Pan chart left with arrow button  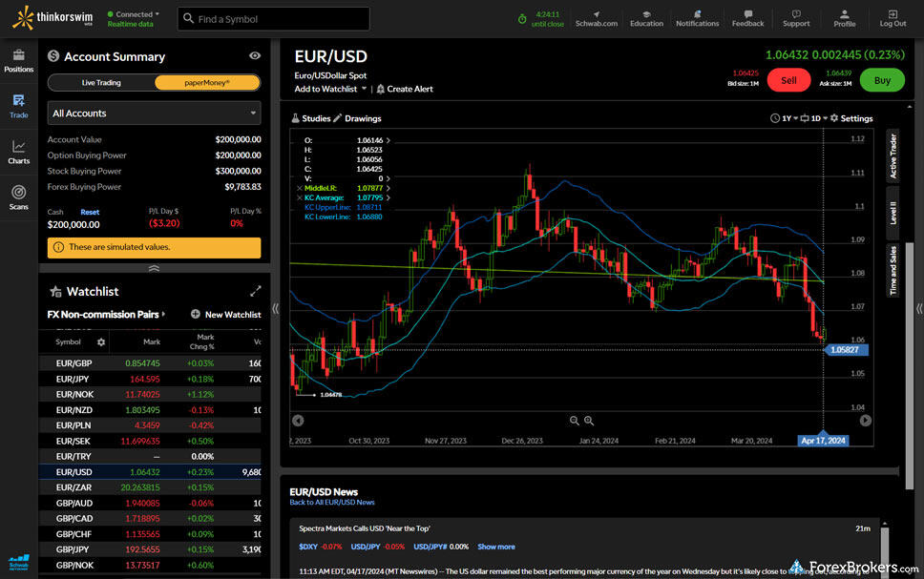(x=298, y=421)
